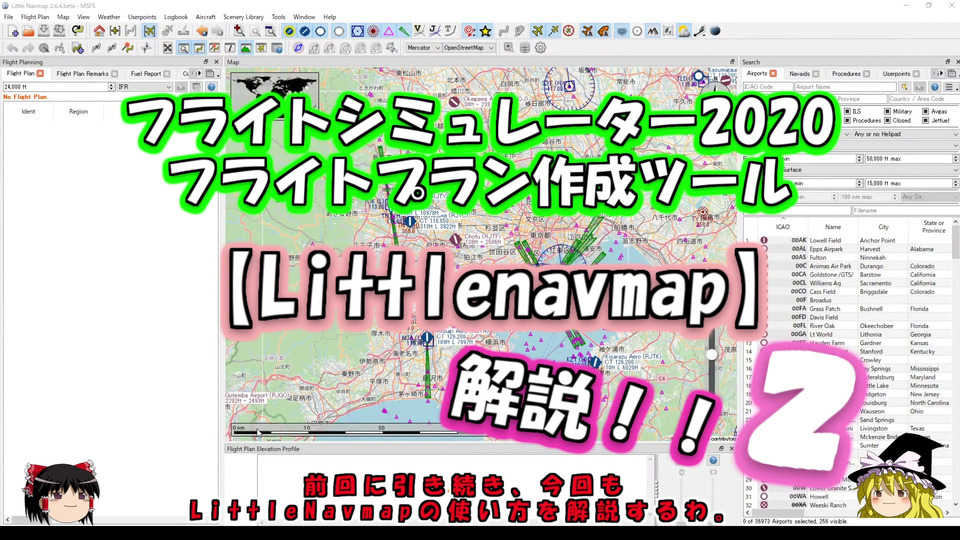Image resolution: width=960 pixels, height=540 pixels.
Task: Click the undo arrow in second toolbar
Action: 13,47
